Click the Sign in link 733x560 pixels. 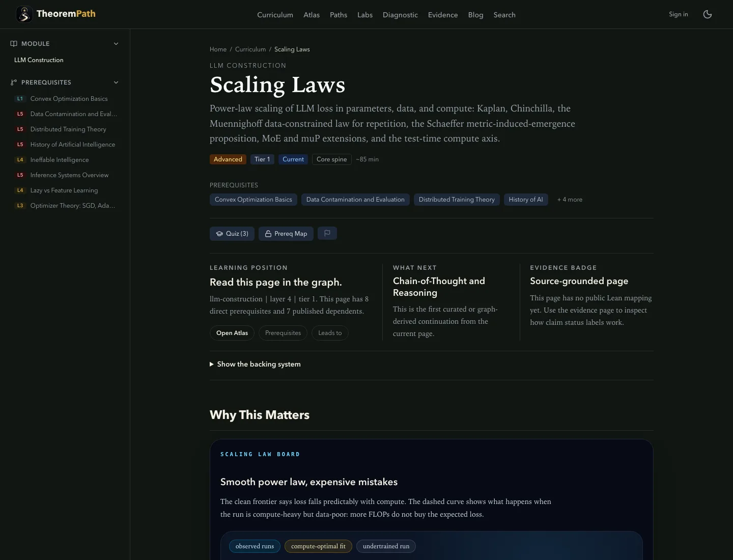click(x=679, y=14)
